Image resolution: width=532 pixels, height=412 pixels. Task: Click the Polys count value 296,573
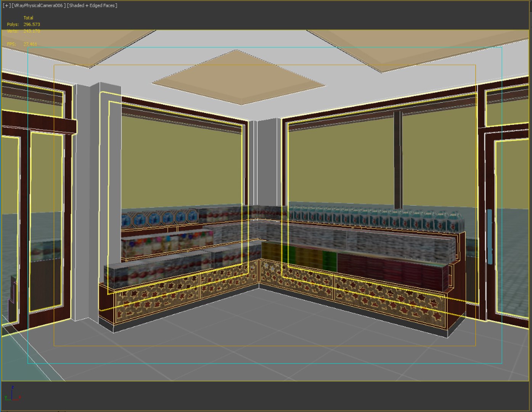click(x=32, y=24)
